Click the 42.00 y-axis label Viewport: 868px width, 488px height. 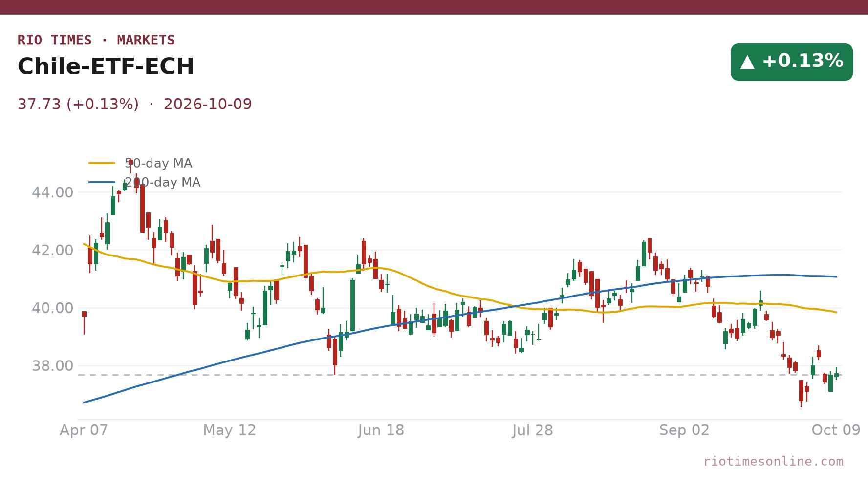[53, 250]
